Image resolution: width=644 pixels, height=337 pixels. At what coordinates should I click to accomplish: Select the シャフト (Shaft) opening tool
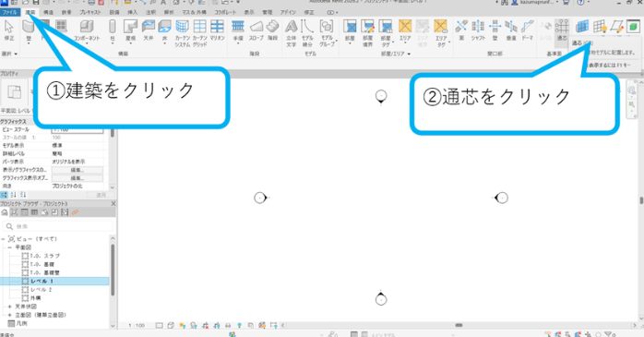pyautogui.click(x=478, y=30)
